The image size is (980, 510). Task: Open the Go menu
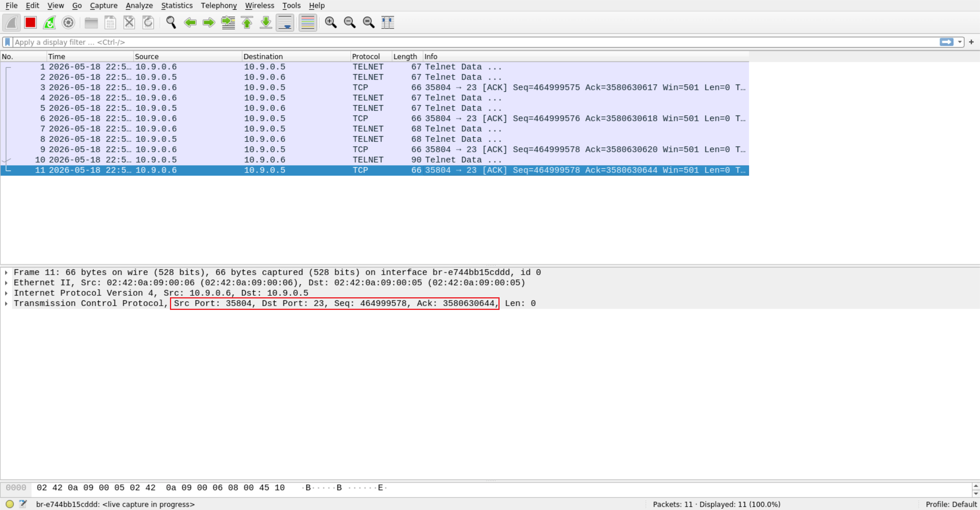click(x=77, y=5)
